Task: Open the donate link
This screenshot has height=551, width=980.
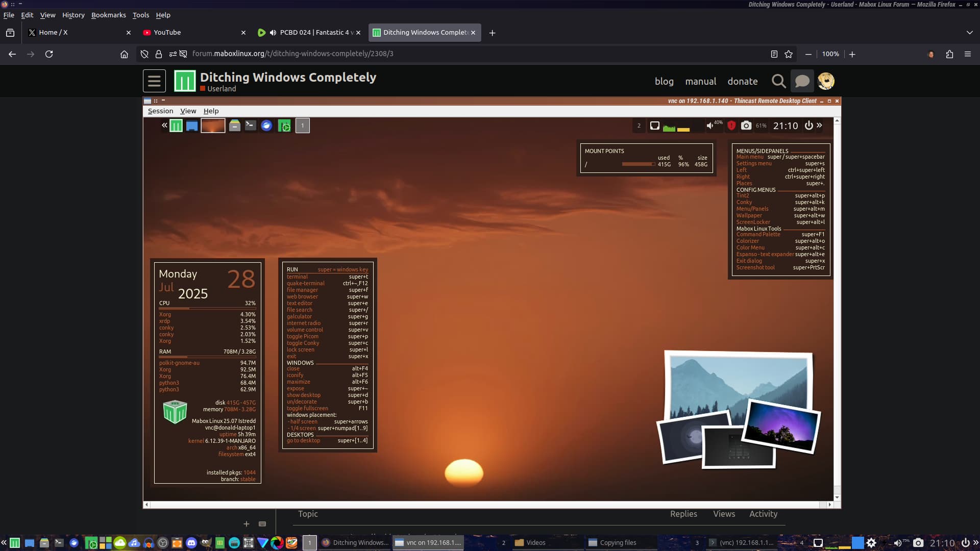Action: [x=742, y=81]
